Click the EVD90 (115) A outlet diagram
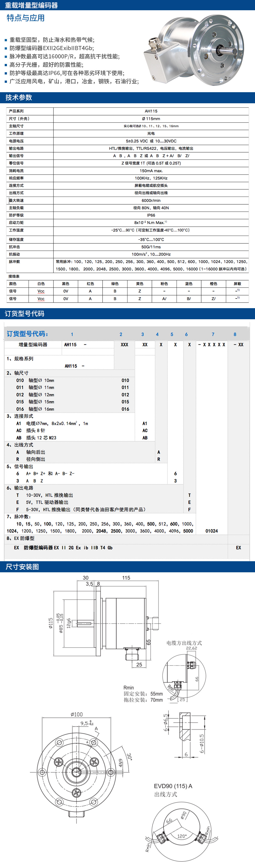 (182, 829)
